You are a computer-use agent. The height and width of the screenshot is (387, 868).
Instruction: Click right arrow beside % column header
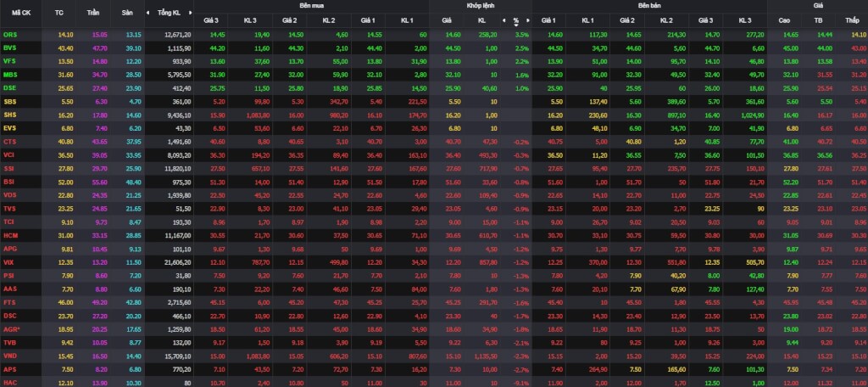click(528, 20)
